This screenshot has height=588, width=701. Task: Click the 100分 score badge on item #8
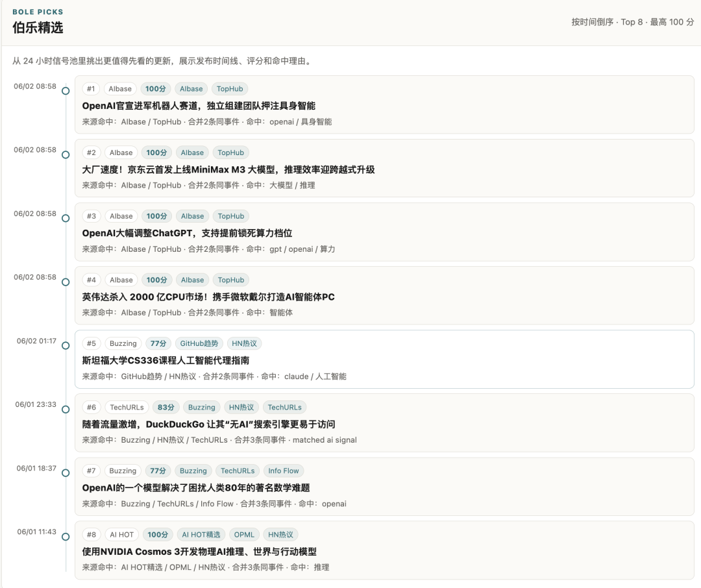[x=158, y=535]
